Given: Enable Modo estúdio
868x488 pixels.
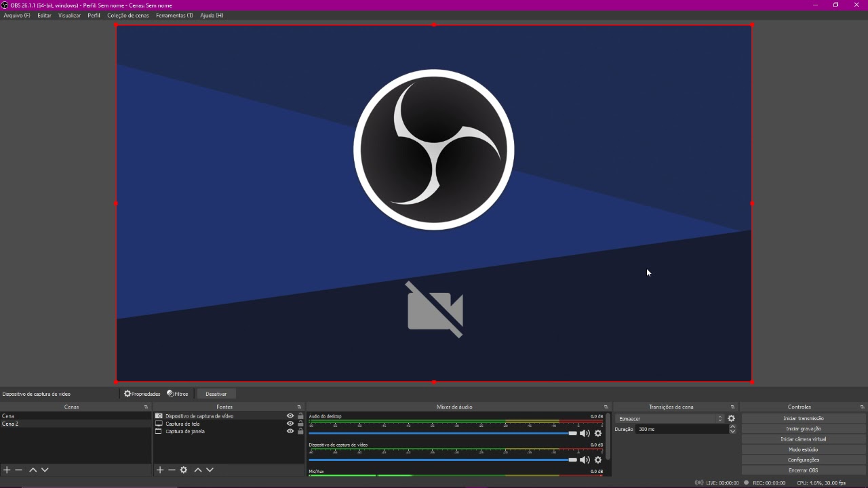Looking at the screenshot, I should click(x=804, y=449).
